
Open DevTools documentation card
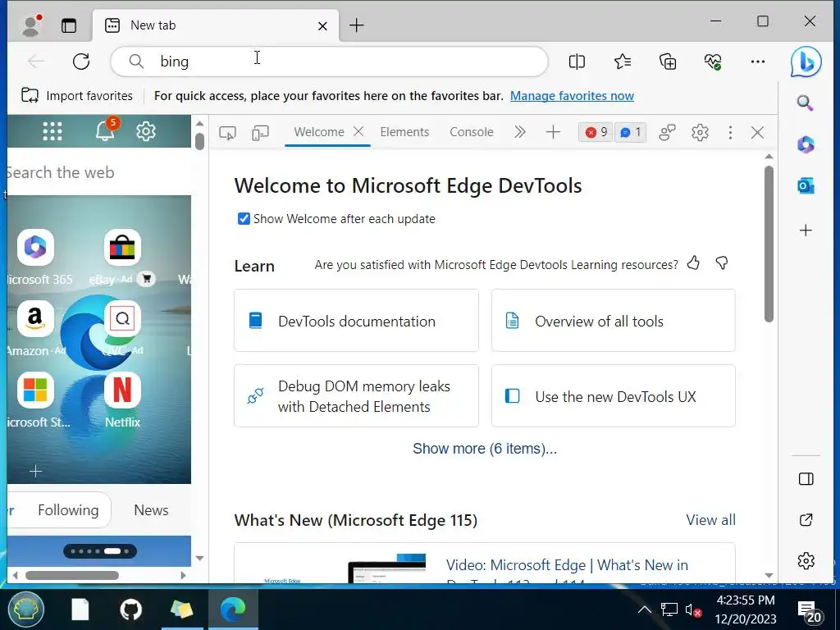tap(356, 321)
